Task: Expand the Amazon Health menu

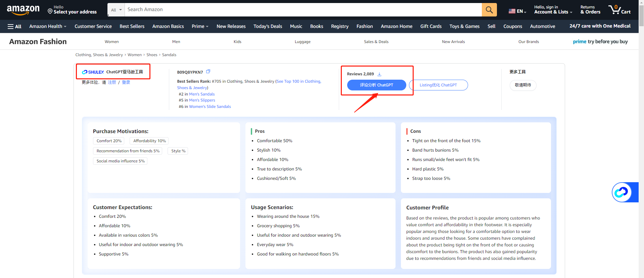Action: [x=48, y=26]
